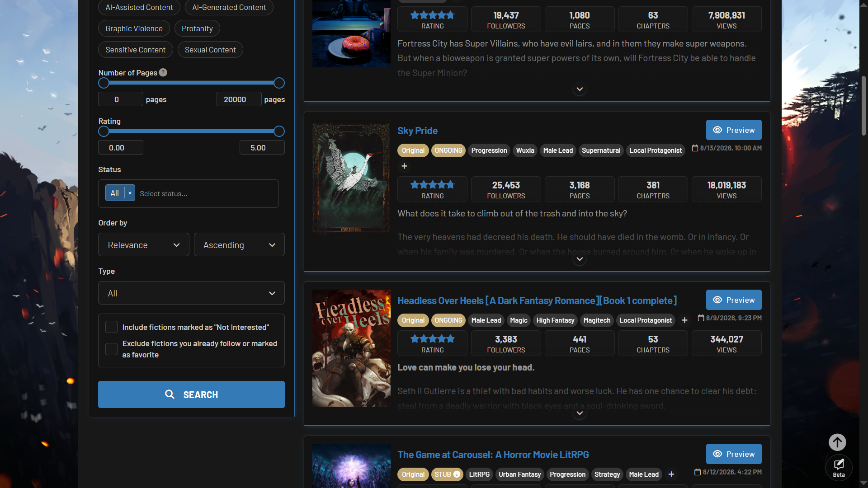Toggle the AI-Assisted Content warning filter
The image size is (868, 488).
tap(139, 7)
